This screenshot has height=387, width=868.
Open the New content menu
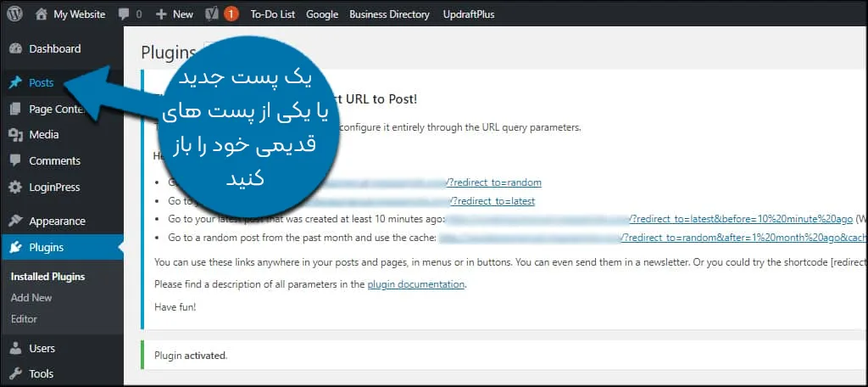183,14
